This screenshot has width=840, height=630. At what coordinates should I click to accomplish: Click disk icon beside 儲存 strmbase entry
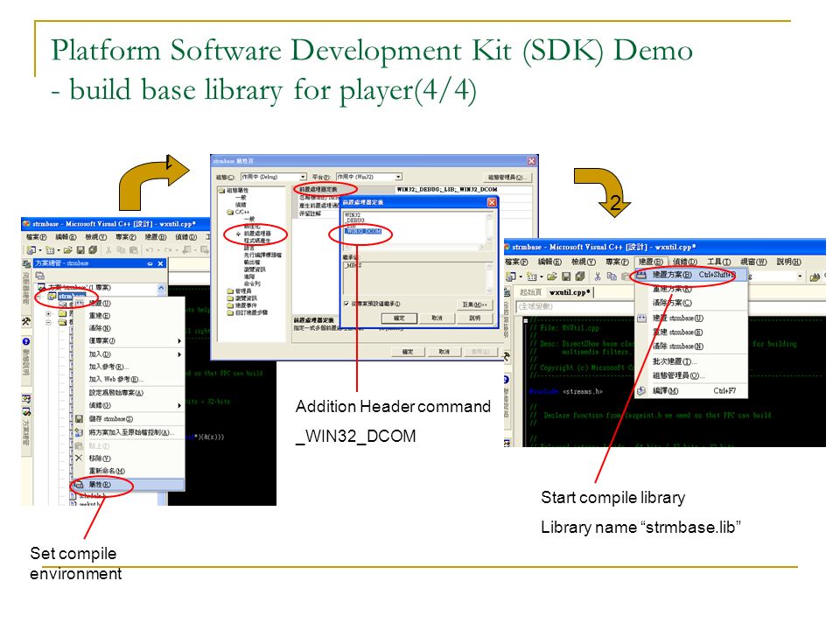[79, 419]
